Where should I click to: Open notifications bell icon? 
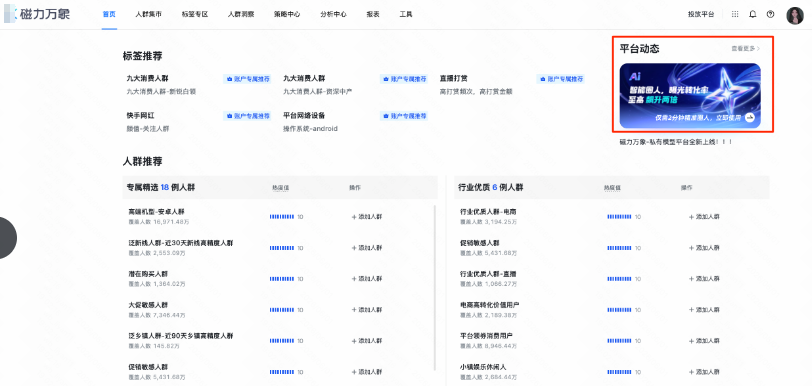pos(752,15)
